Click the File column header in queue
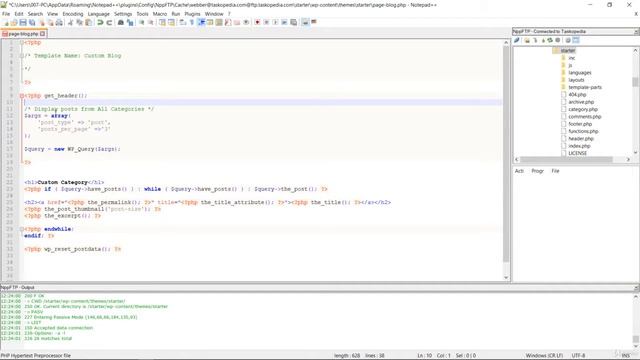The height and width of the screenshot is (360, 640). point(555,171)
